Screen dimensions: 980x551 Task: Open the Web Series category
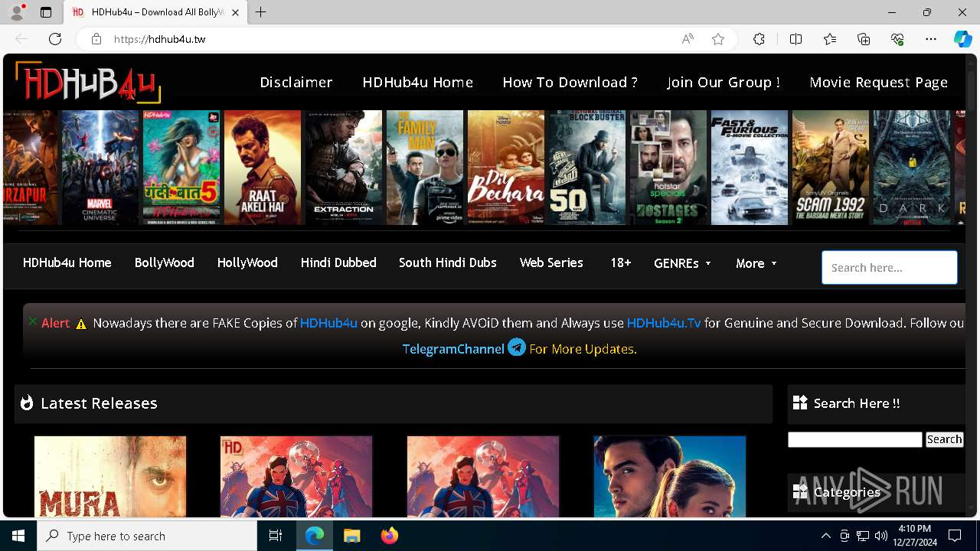coord(551,262)
